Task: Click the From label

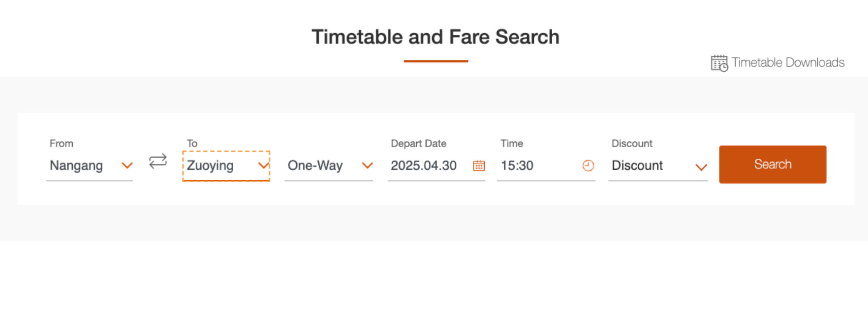Action: 61,144
